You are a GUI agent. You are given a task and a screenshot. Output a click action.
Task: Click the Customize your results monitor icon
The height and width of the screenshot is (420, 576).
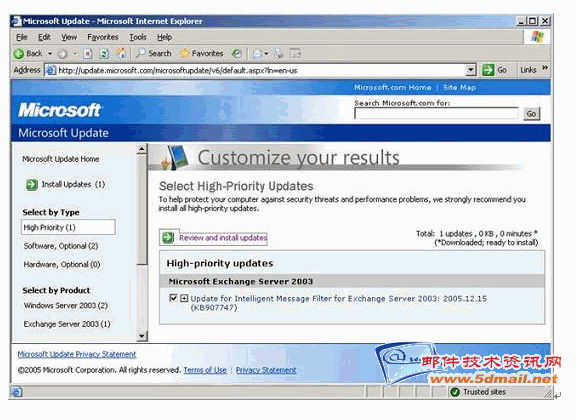(175, 158)
